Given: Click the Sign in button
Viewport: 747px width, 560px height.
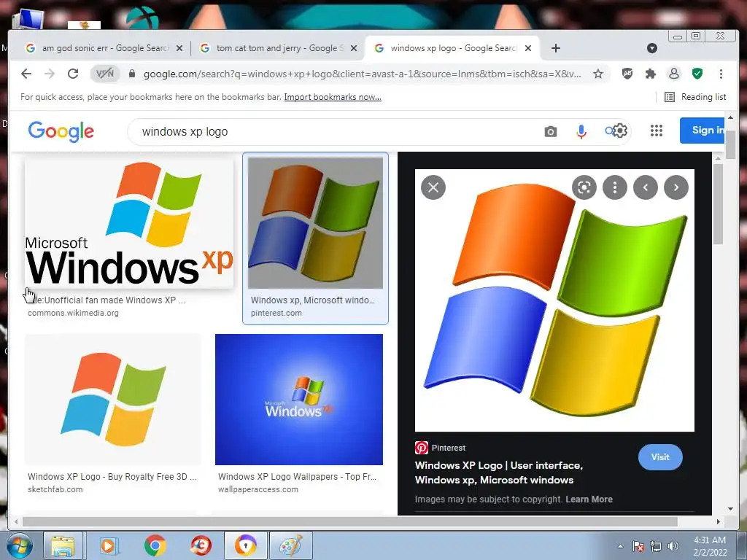Looking at the screenshot, I should pos(703,130).
